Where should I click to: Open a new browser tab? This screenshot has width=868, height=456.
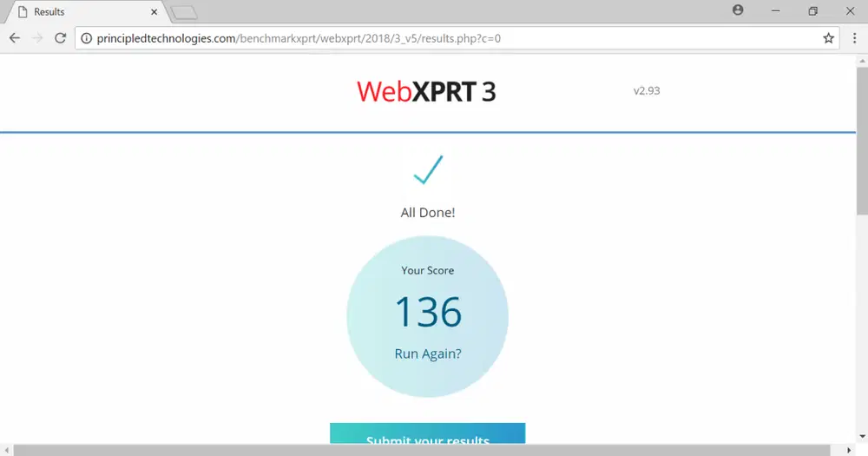tap(184, 13)
